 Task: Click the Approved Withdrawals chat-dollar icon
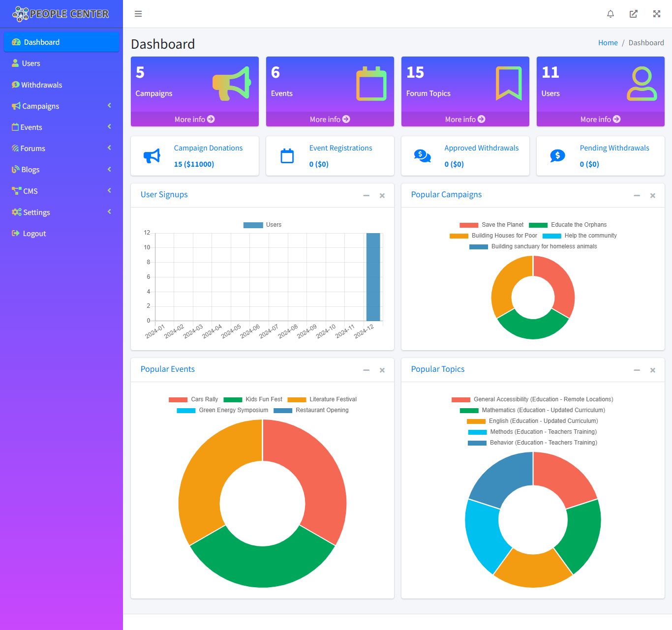click(x=423, y=156)
